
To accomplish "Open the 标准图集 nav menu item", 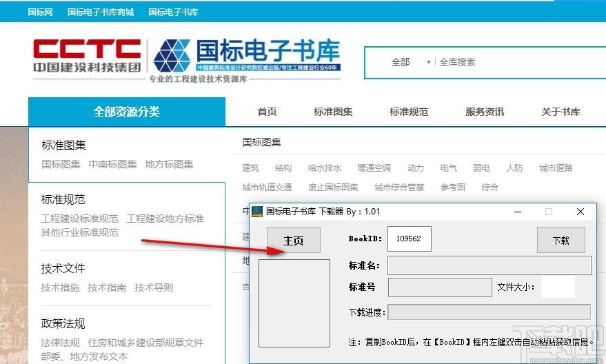I will pyautogui.click(x=333, y=112).
